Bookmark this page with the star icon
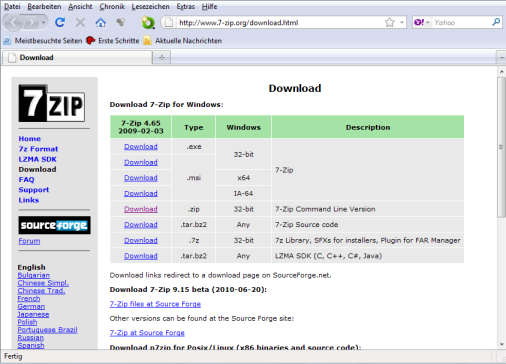Image resolution: width=506 pixels, height=364 pixels. (389, 23)
